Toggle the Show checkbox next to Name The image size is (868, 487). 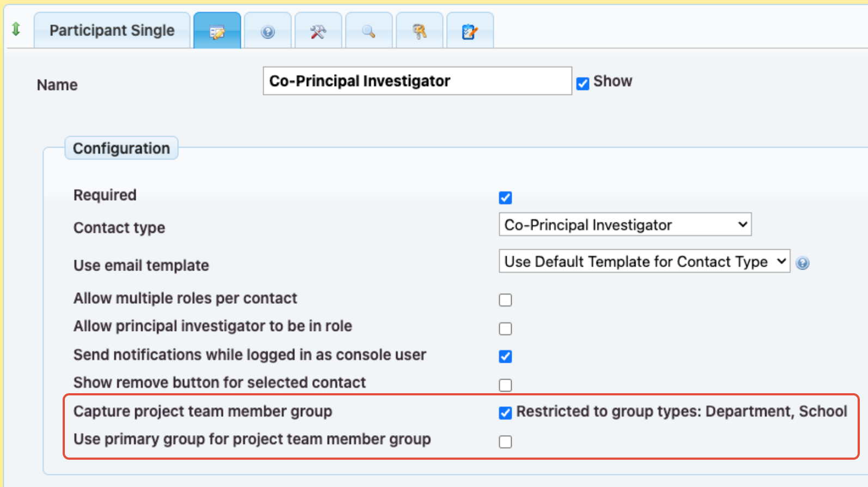(582, 83)
